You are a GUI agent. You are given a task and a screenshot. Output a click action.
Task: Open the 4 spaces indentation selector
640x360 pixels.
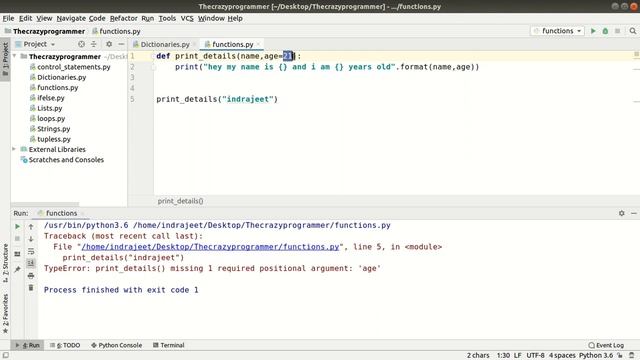[x=562, y=356]
